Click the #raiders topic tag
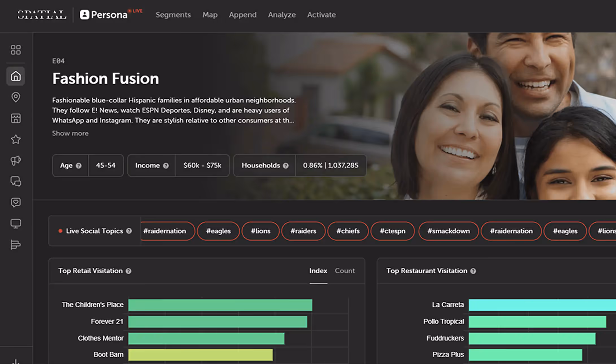The width and height of the screenshot is (616, 364). [x=303, y=231]
